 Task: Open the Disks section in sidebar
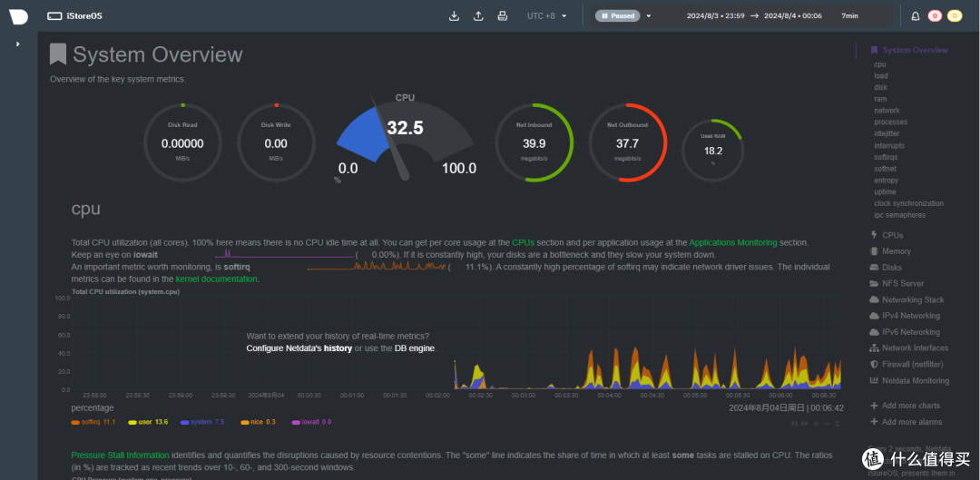(886, 268)
